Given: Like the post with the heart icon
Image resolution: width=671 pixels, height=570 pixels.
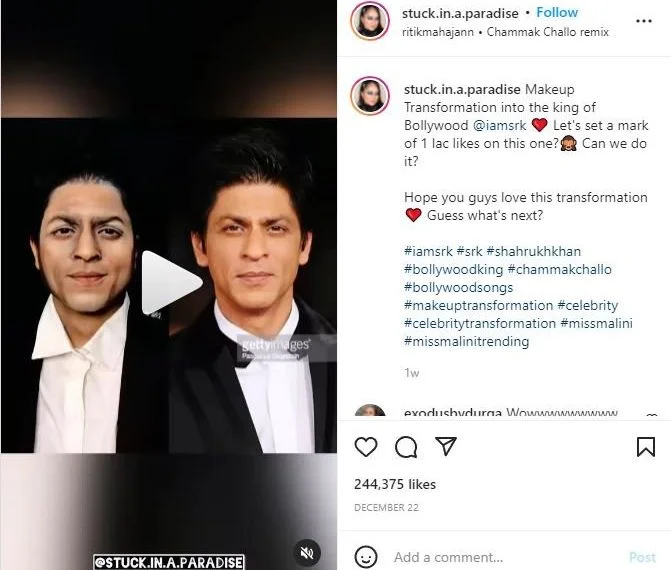Looking at the screenshot, I should pos(366,447).
